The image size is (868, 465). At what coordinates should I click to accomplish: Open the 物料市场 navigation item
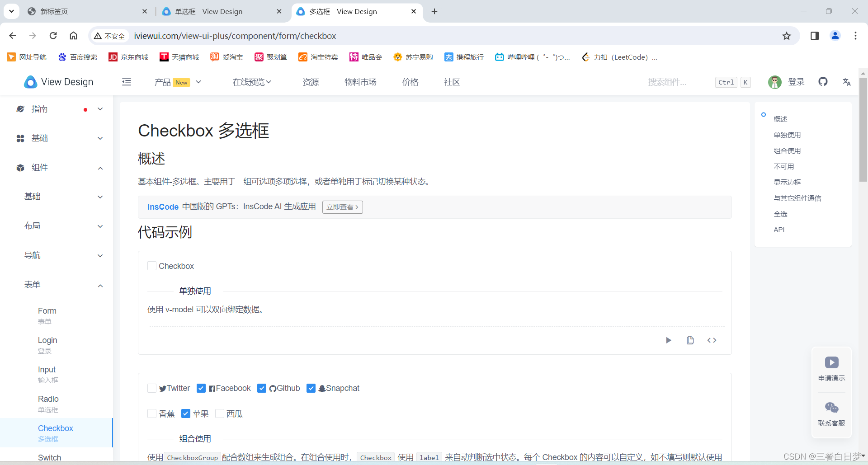tap(360, 82)
